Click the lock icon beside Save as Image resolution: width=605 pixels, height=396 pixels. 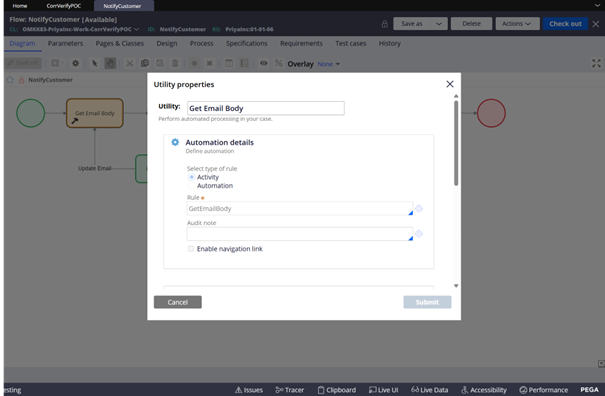385,24
